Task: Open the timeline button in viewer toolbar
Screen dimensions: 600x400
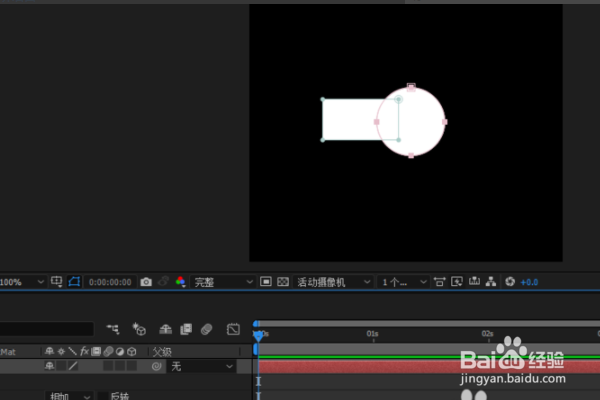Action: point(474,282)
